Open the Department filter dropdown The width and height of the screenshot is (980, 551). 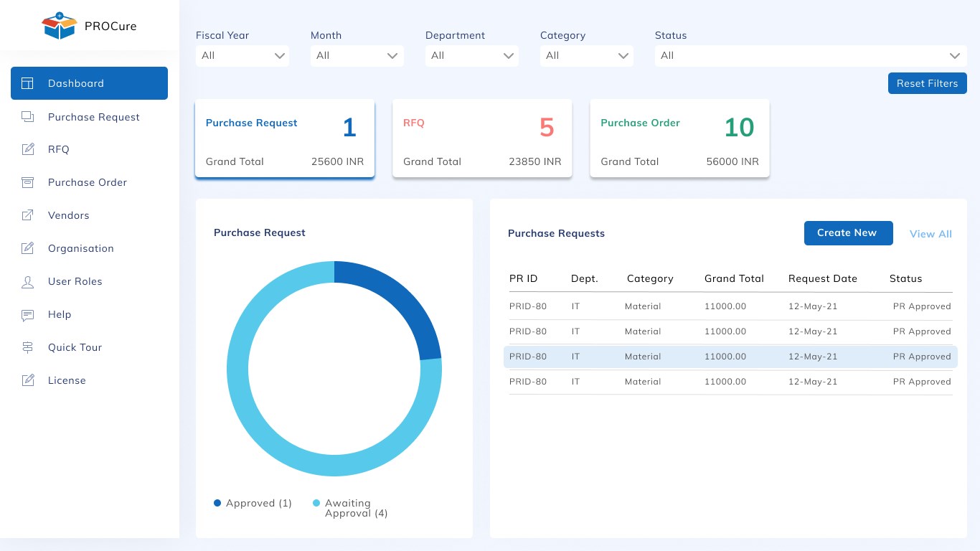(x=472, y=55)
